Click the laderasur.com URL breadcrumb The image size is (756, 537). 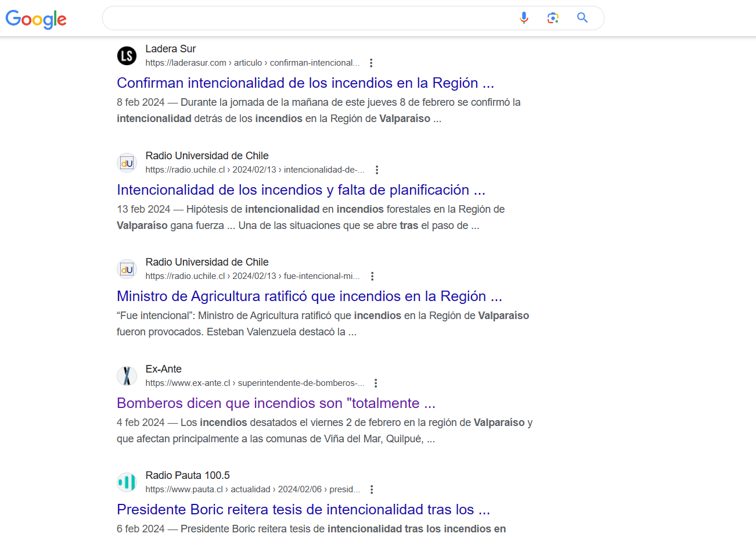pos(253,63)
